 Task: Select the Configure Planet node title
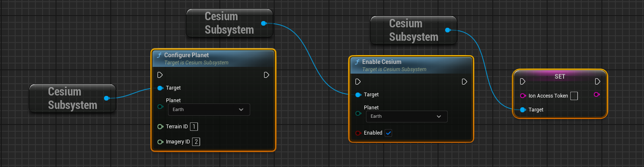click(187, 55)
